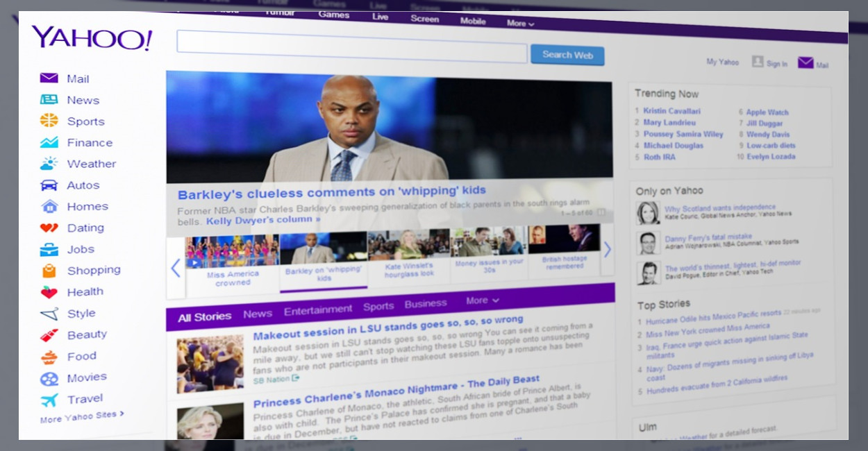Select the Weather sun-and-cloud icon
Viewport: 868px width, 451px height.
(49, 163)
